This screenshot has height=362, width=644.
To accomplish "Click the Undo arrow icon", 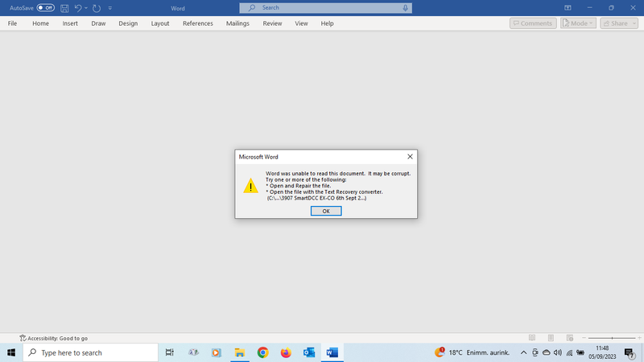I will coord(77,8).
